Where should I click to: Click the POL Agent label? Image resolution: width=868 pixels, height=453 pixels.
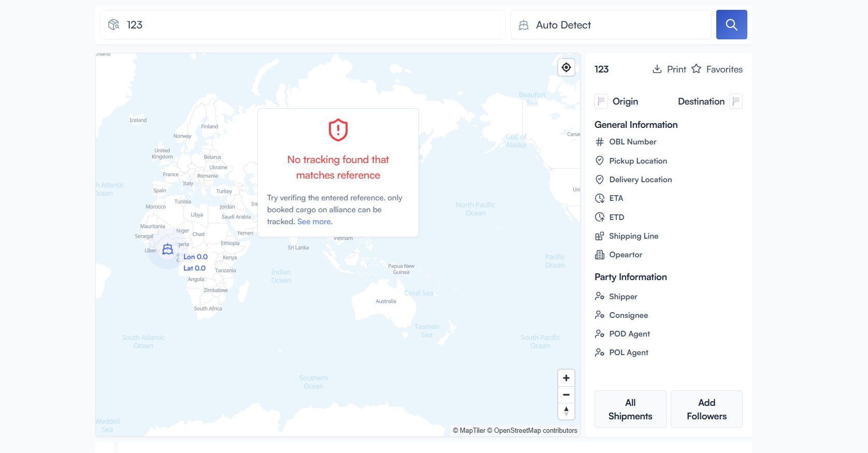tap(629, 353)
